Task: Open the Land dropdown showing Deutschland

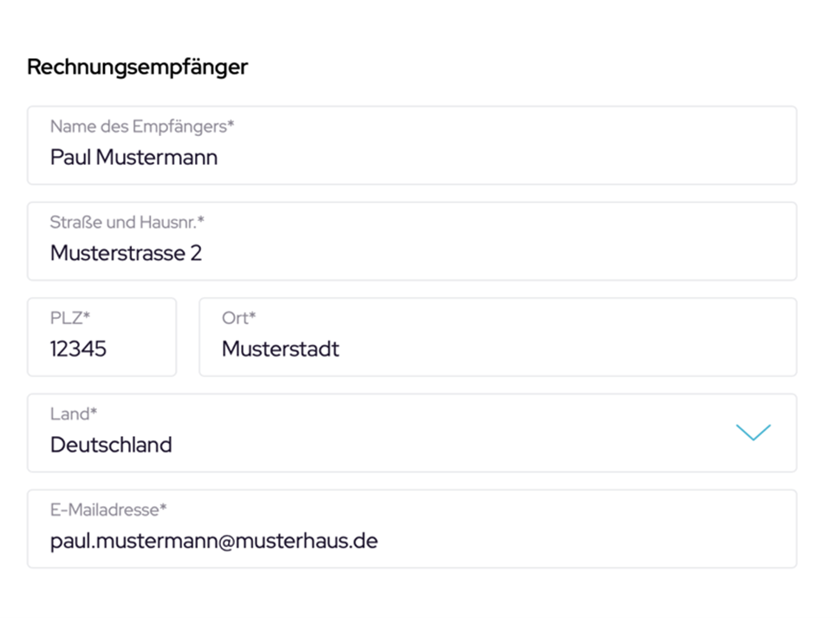Action: [x=412, y=433]
